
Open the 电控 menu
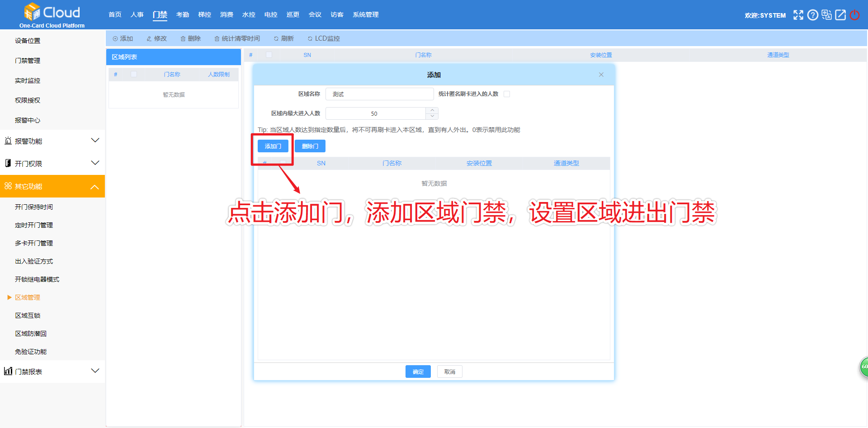(271, 14)
